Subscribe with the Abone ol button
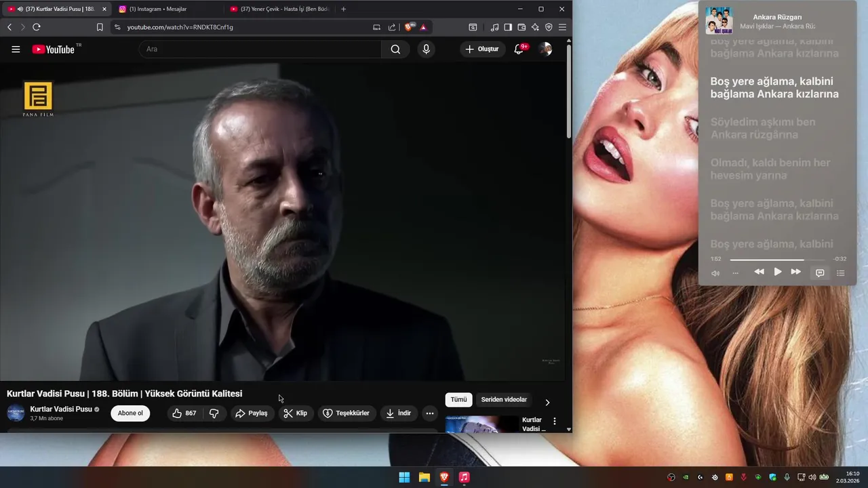The image size is (868, 488). tap(130, 413)
